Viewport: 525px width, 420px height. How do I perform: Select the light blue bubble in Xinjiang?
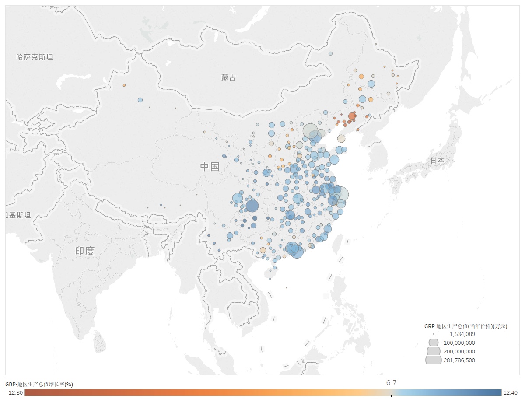(140, 100)
